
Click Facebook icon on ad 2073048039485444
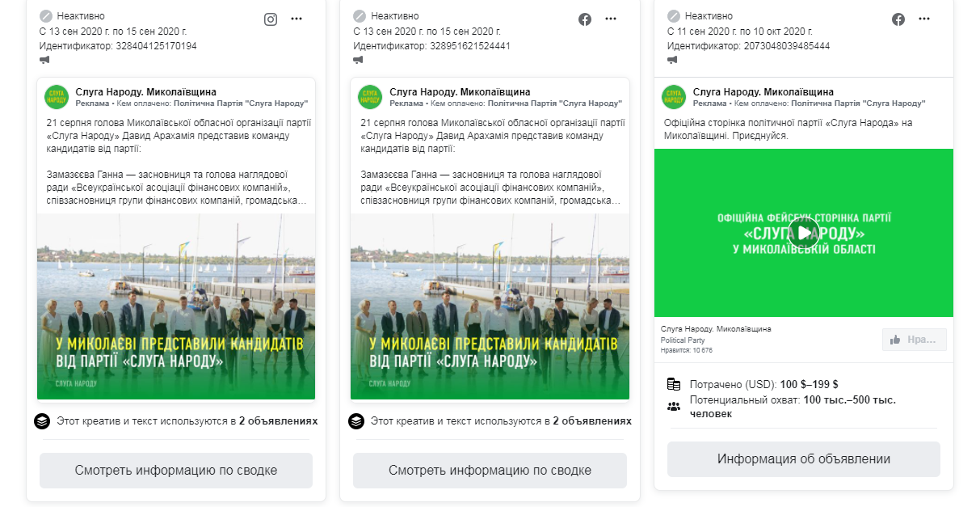(x=898, y=19)
